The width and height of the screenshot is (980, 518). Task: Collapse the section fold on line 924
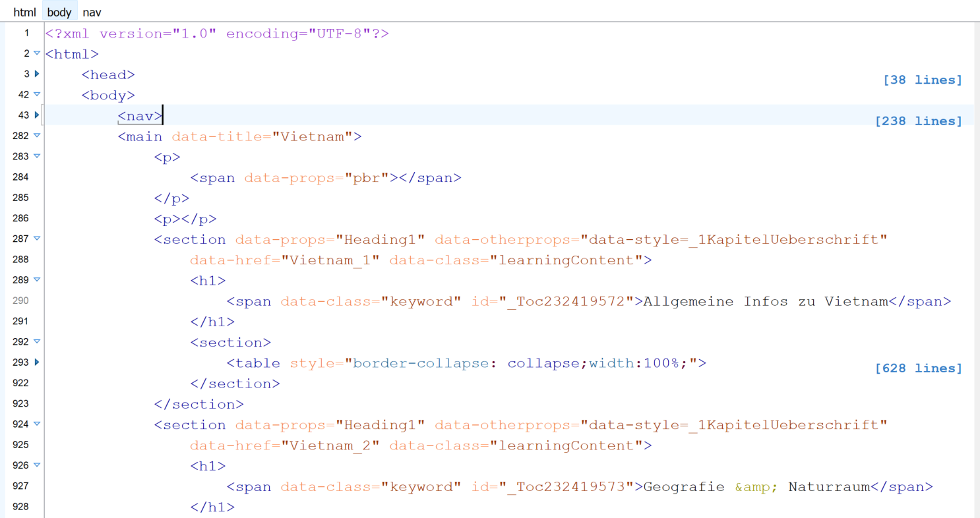(x=37, y=424)
